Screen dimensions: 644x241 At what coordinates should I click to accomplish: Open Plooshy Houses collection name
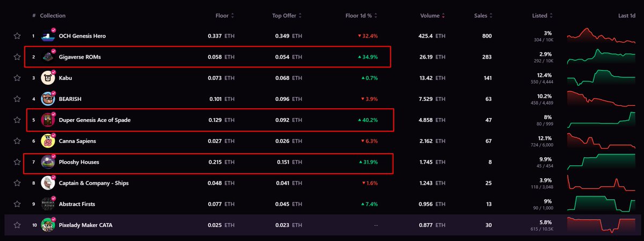tap(79, 162)
